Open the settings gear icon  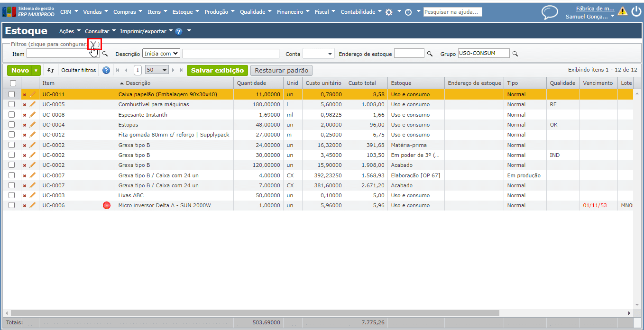coord(389,12)
